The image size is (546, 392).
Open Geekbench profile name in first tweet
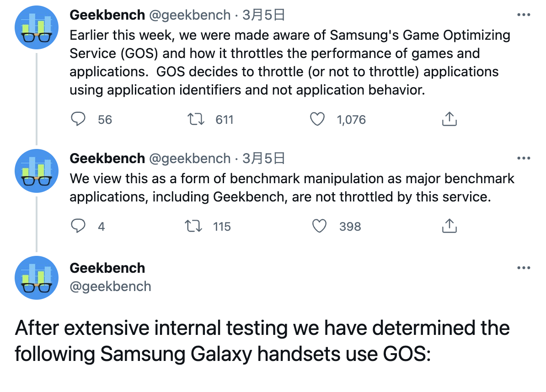107,15
